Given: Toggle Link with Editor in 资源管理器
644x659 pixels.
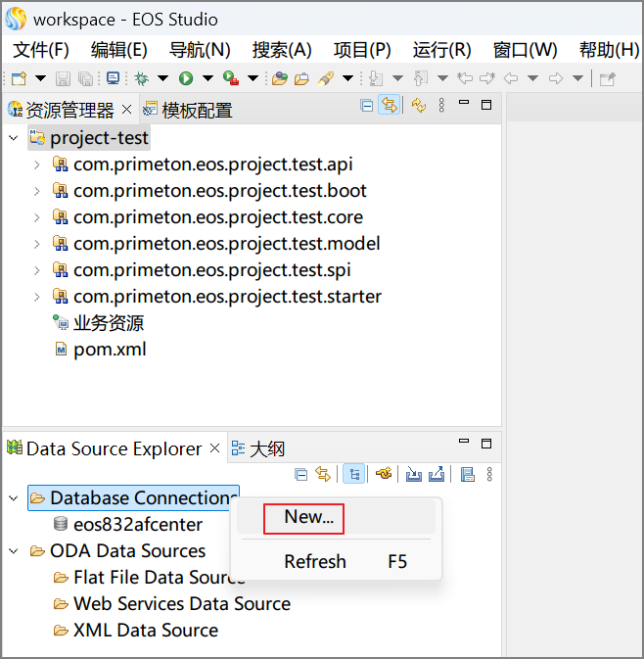Looking at the screenshot, I should (x=389, y=106).
